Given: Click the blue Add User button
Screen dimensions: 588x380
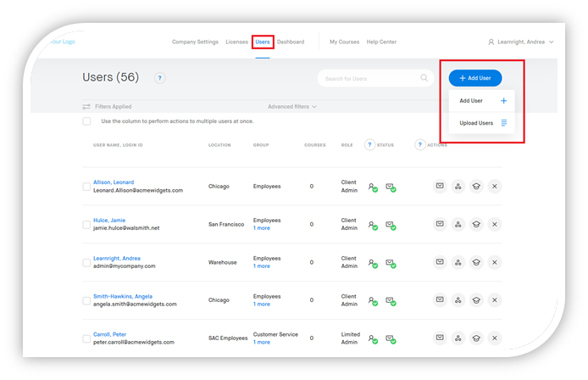Looking at the screenshot, I should point(475,78).
